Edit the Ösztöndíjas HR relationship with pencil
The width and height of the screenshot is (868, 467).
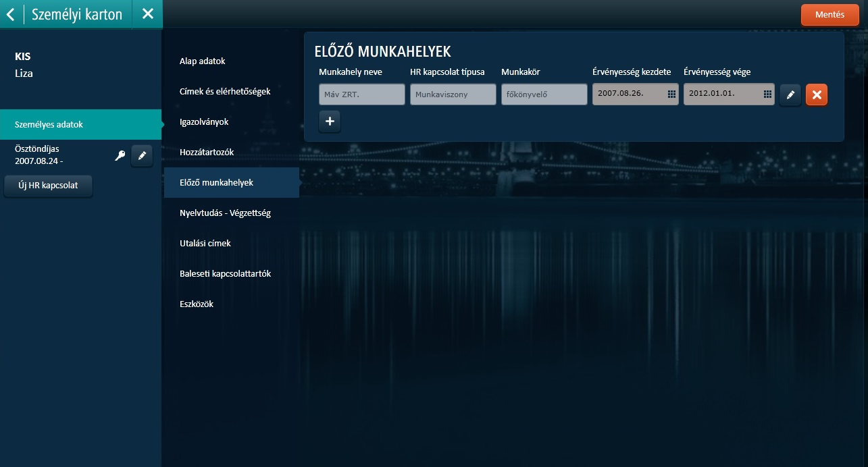142,156
